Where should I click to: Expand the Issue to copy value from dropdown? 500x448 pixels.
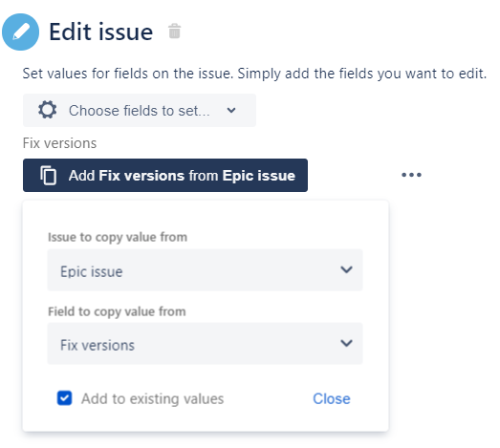click(205, 270)
